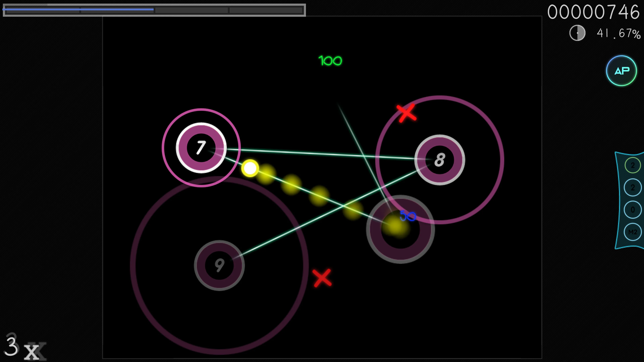
Task: Click the blue 50 hit score
Action: click(x=408, y=216)
